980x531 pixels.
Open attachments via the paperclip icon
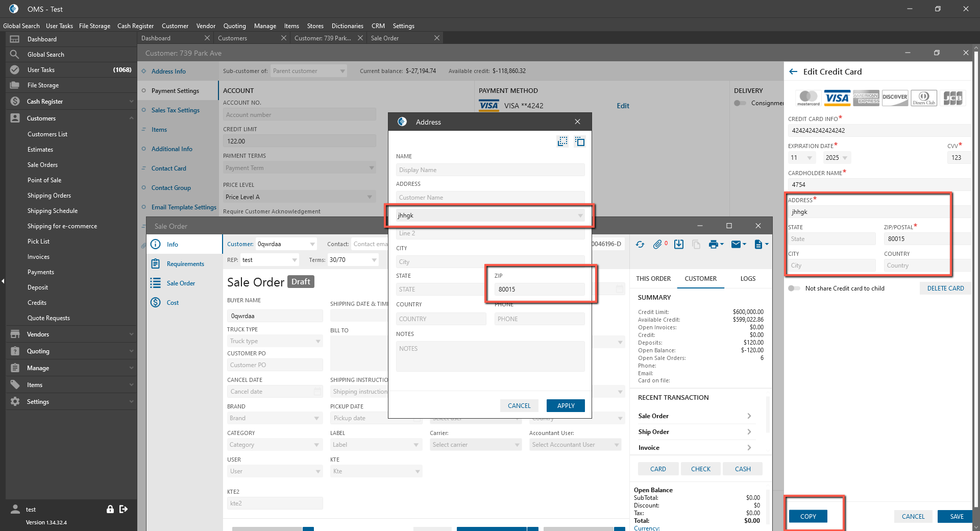point(657,245)
